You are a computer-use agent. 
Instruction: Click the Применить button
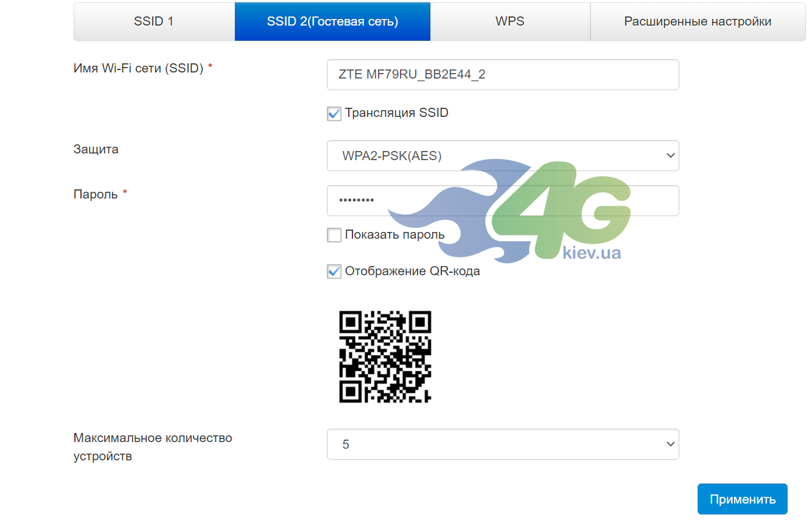(x=743, y=499)
